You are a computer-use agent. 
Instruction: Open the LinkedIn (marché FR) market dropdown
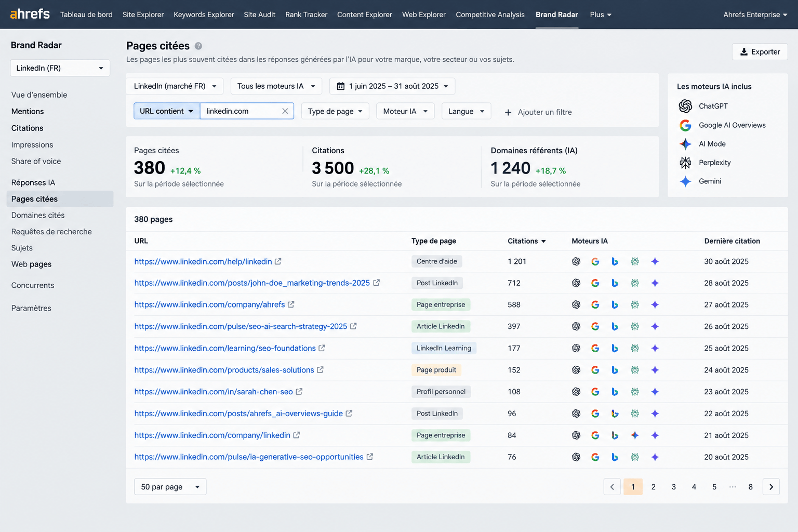(x=175, y=86)
